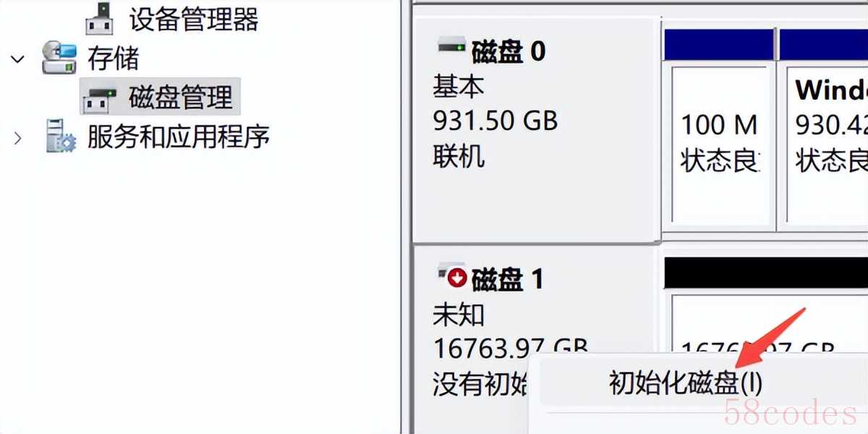Click the Disk 0 drive icon

[x=451, y=48]
